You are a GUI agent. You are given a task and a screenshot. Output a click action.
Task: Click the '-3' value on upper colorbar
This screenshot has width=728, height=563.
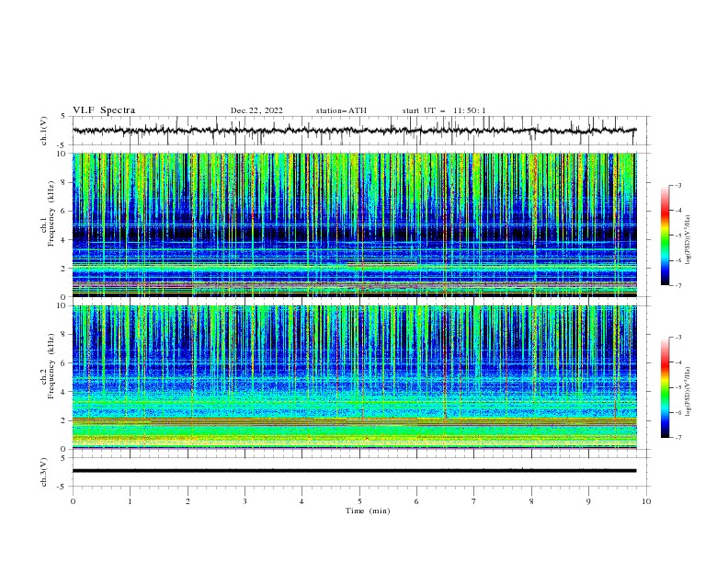tap(677, 185)
